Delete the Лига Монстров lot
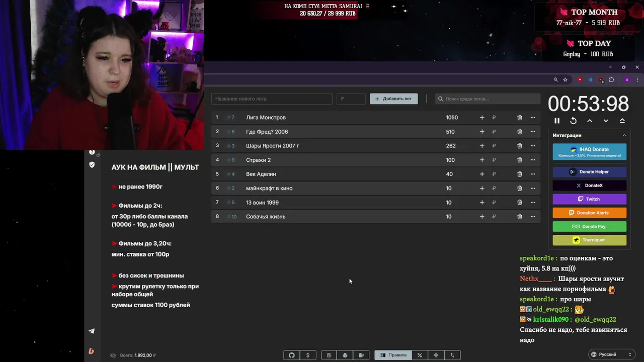 click(520, 118)
